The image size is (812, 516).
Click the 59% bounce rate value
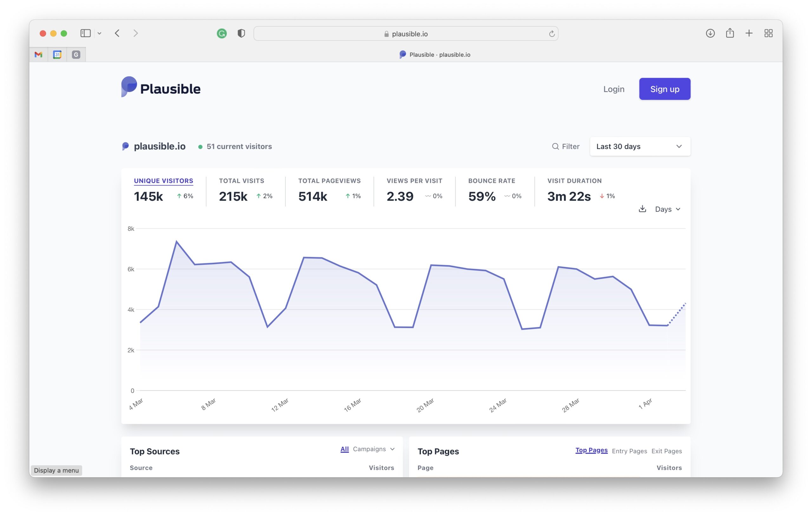pyautogui.click(x=482, y=196)
